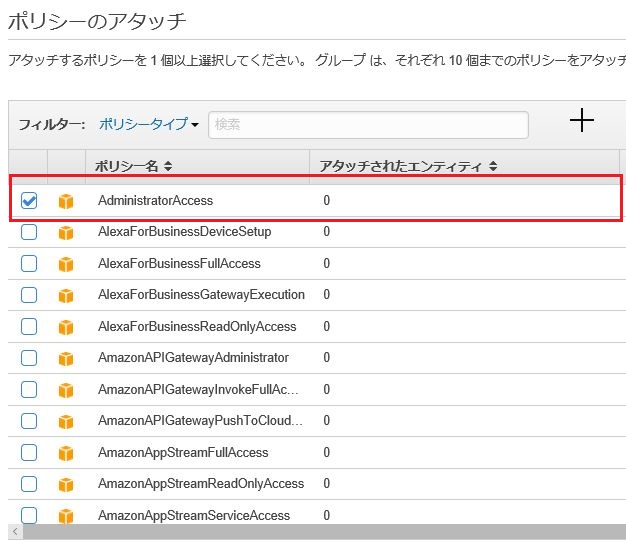Screen dimensions: 626x551
Task: Click the AmazonAPIGatewayPushToCloud... policy name
Action: 200,421
